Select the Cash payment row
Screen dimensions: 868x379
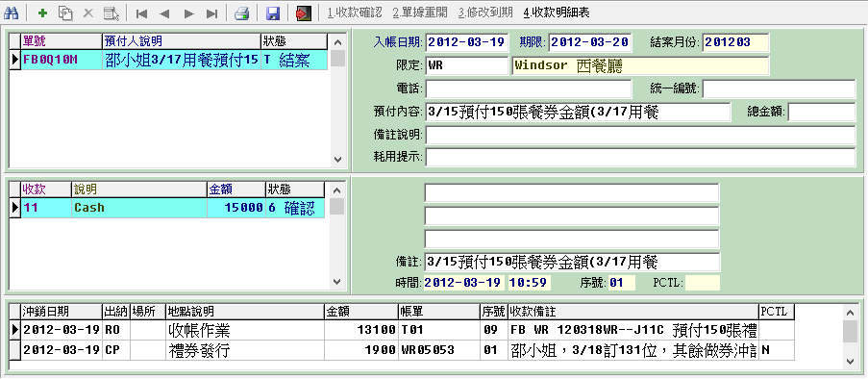167,208
